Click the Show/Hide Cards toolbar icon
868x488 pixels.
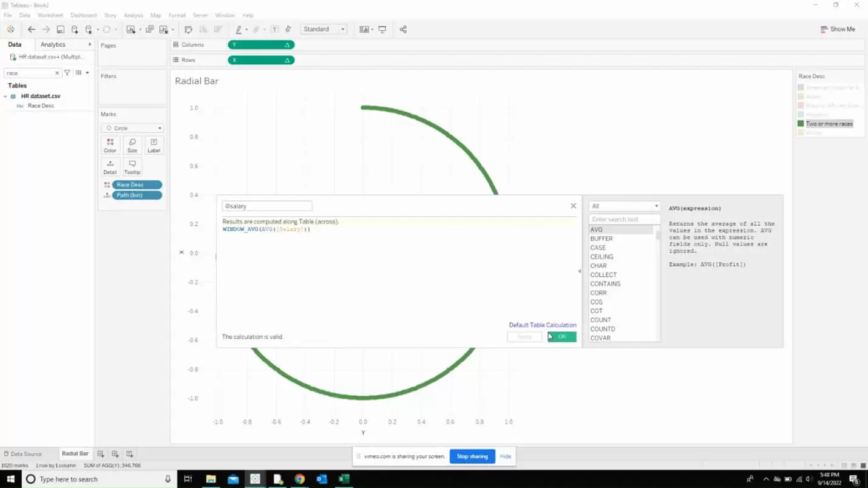[x=364, y=29]
